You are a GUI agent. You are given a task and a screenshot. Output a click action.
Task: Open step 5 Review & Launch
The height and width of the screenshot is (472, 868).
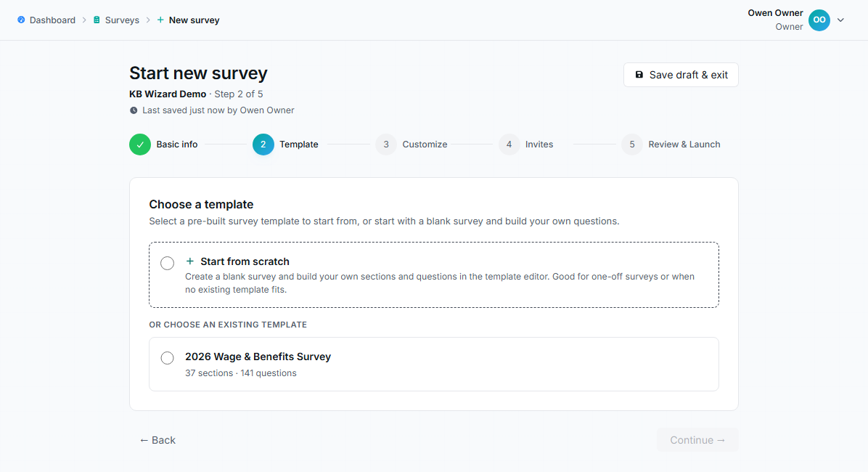click(671, 145)
